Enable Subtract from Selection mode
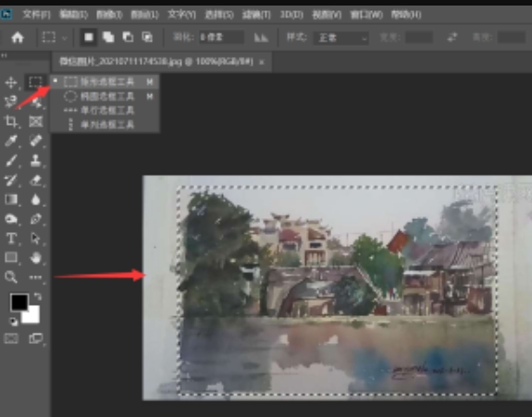532x417 pixels. click(x=128, y=37)
